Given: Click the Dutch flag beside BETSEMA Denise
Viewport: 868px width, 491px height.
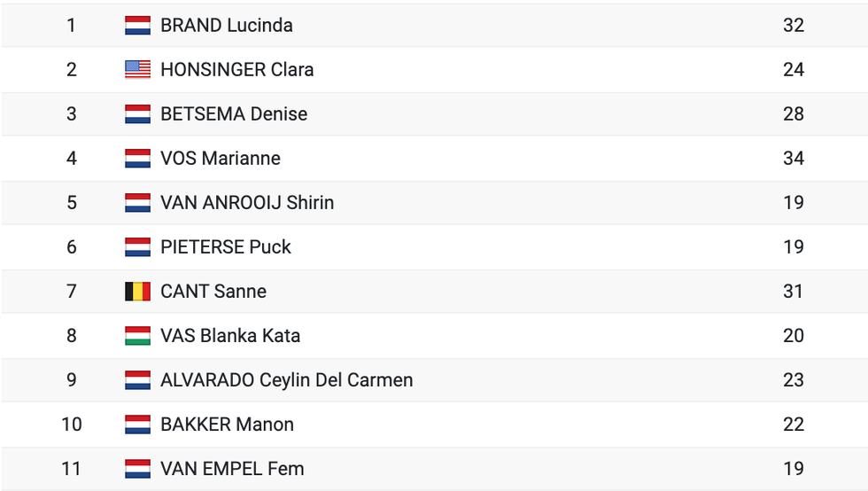Looking at the screenshot, I should 137,114.
